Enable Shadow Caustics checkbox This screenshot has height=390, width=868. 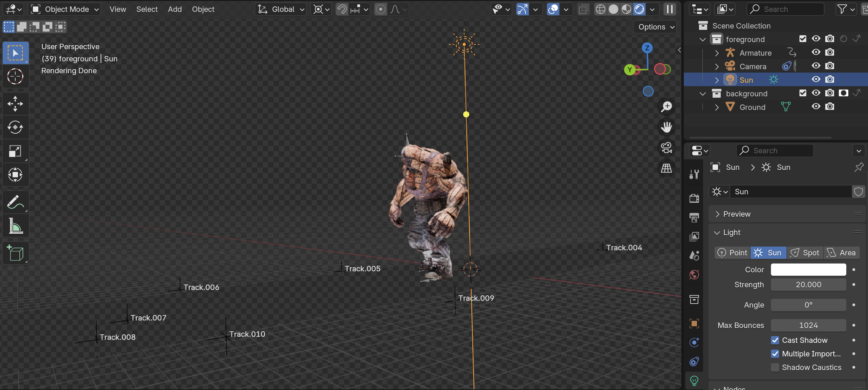(775, 367)
